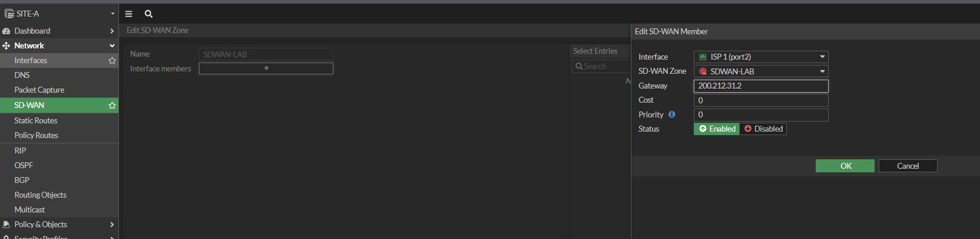Set Status to Enabled
The height and width of the screenshot is (239, 980).
(x=717, y=129)
